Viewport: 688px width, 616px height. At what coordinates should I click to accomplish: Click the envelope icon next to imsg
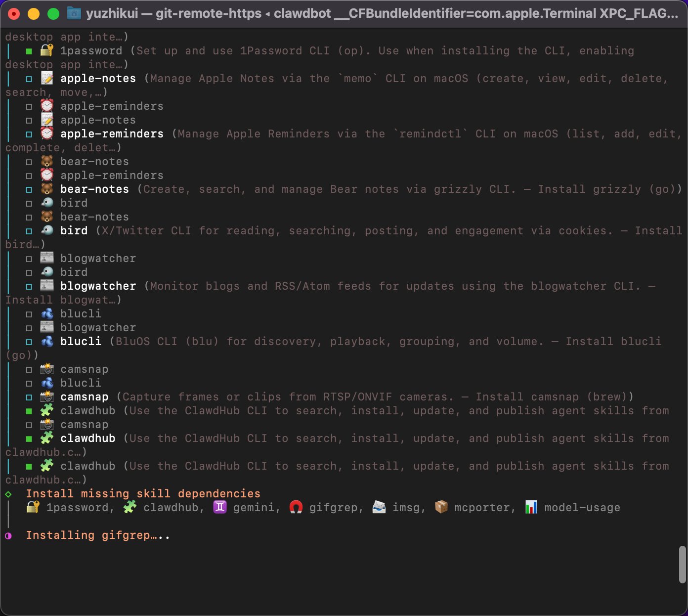[x=379, y=507]
